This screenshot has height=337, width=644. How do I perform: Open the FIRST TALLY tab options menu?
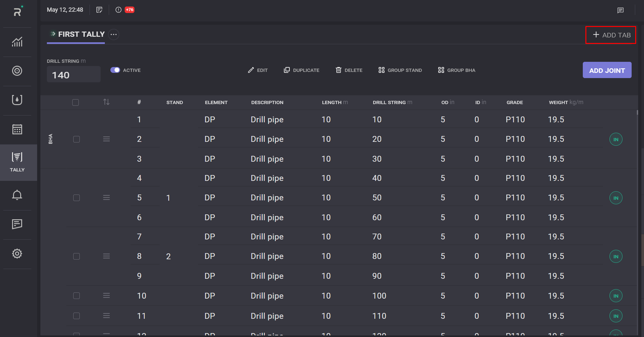point(114,34)
